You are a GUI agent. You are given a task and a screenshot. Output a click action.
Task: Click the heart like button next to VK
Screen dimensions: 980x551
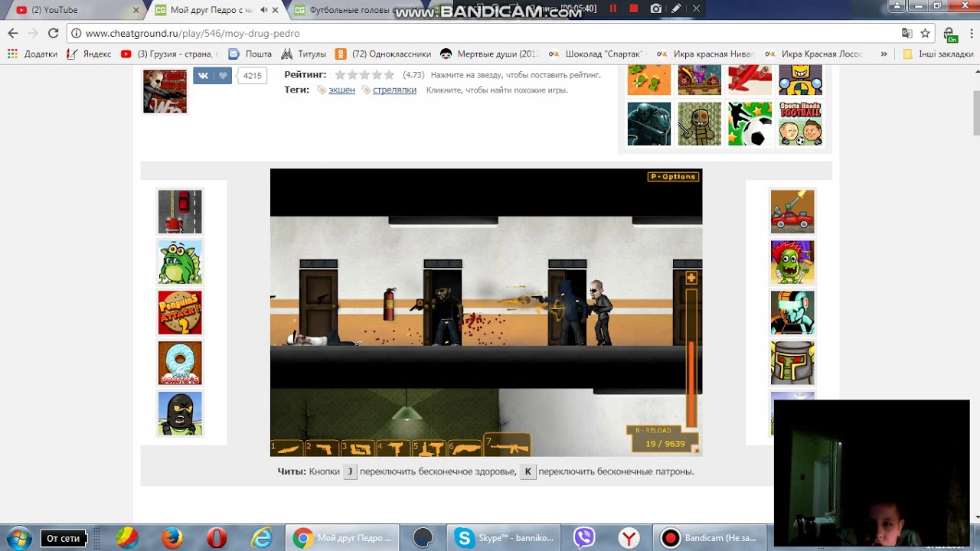click(223, 75)
